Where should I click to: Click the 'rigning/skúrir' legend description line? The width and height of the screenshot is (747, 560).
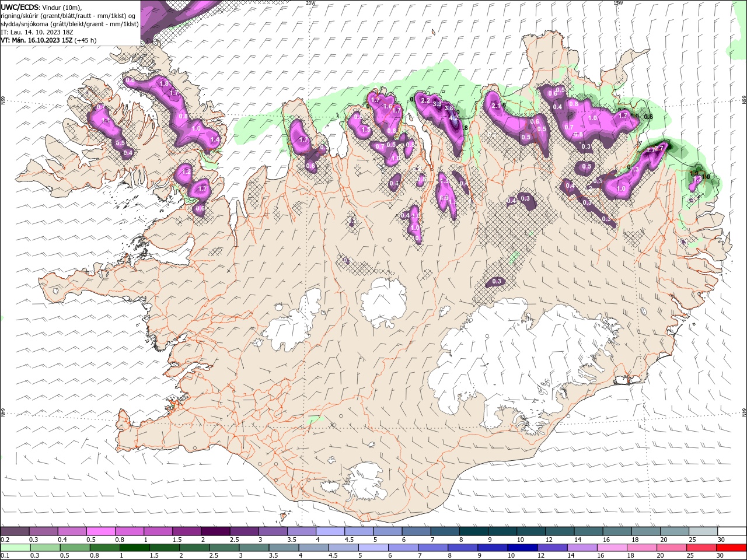[x=68, y=15]
